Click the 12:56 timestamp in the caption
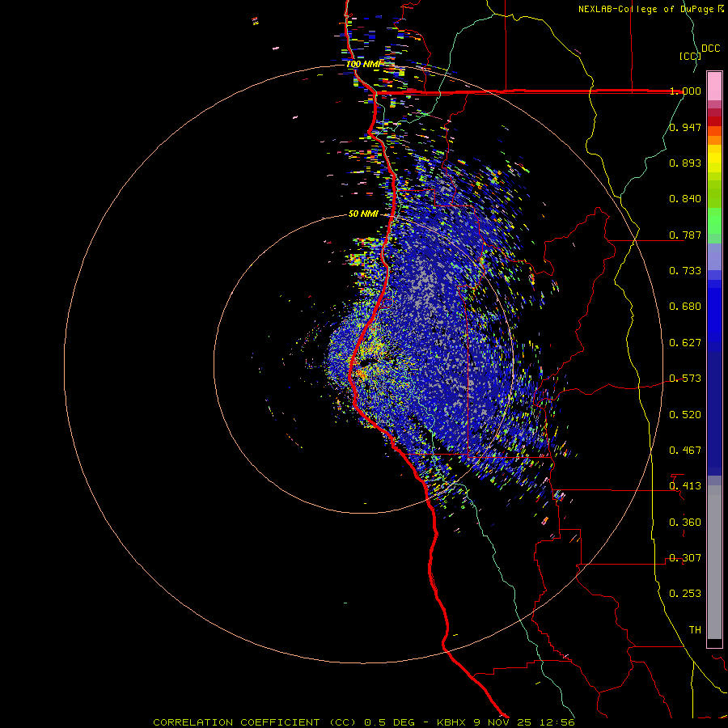728x728 pixels. 557,722
